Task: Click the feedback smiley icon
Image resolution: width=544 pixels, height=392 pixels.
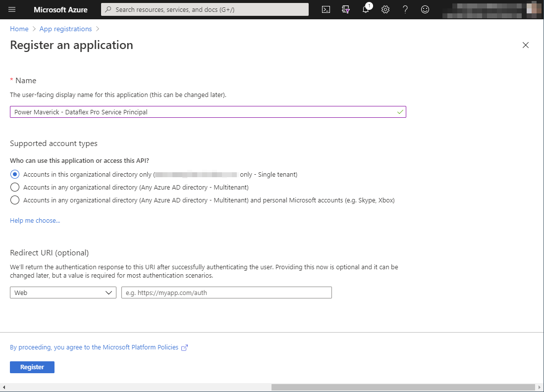Action: (425, 9)
